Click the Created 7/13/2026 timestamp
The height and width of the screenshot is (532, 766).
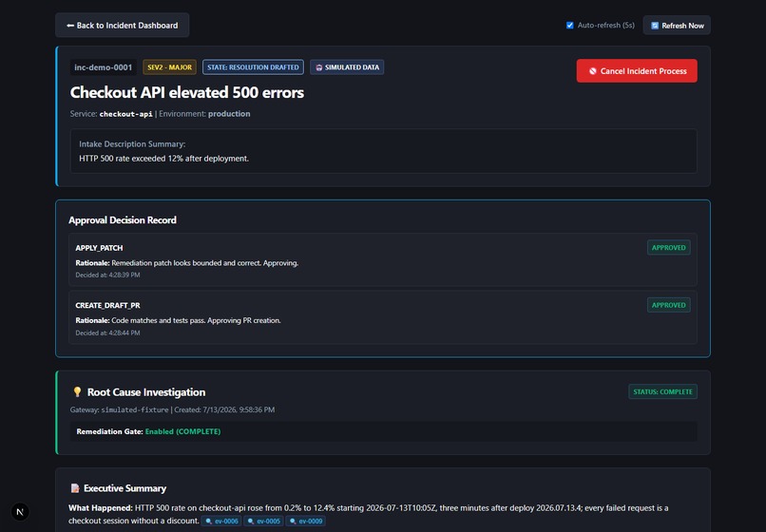point(224,409)
